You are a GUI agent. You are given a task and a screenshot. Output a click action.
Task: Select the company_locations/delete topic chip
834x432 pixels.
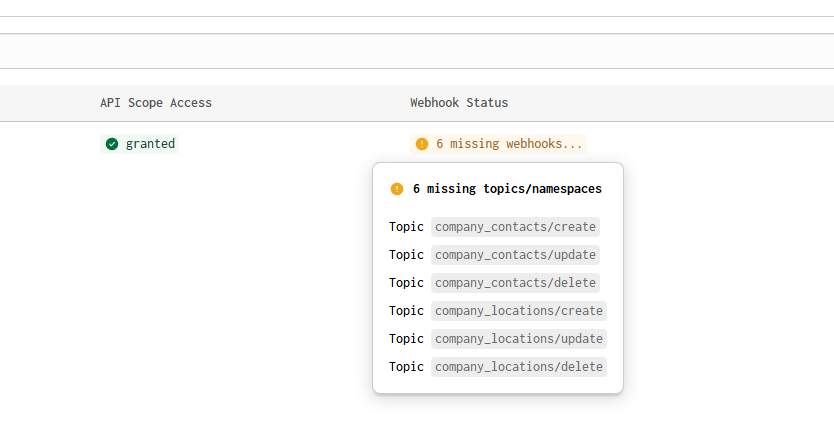[x=519, y=367]
